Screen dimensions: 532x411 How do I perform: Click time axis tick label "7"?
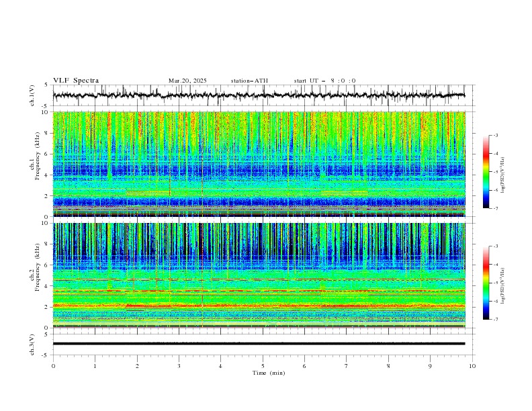coord(347,366)
